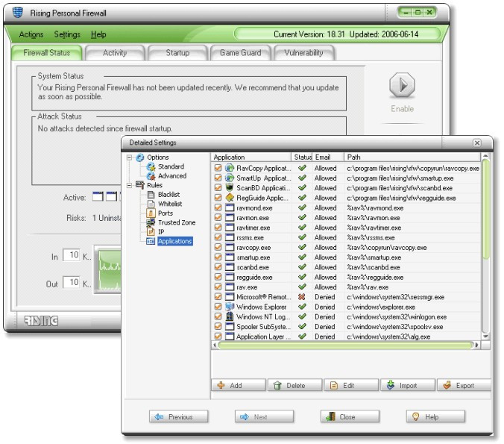504x444 pixels.
Task: Click the IP rules icon
Action: tap(151, 231)
